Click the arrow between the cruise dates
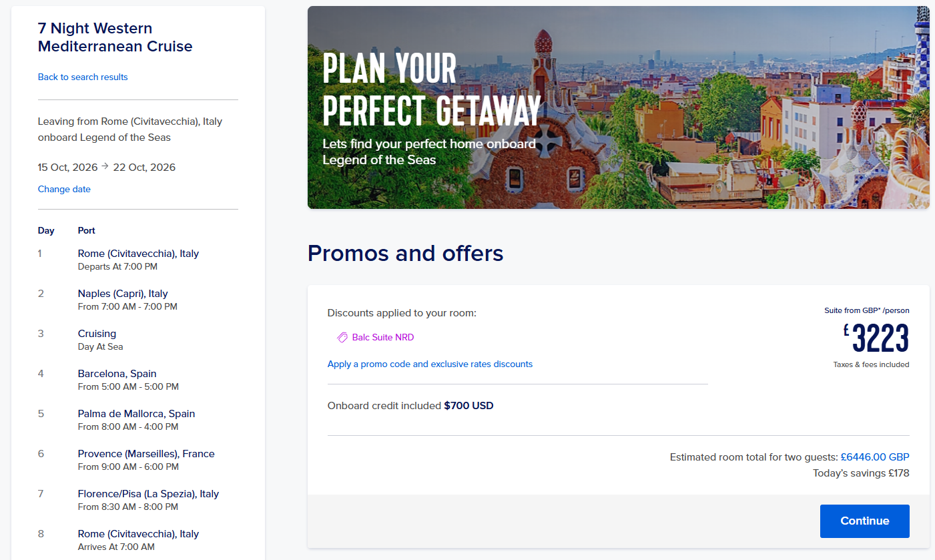935x560 pixels. tap(105, 166)
